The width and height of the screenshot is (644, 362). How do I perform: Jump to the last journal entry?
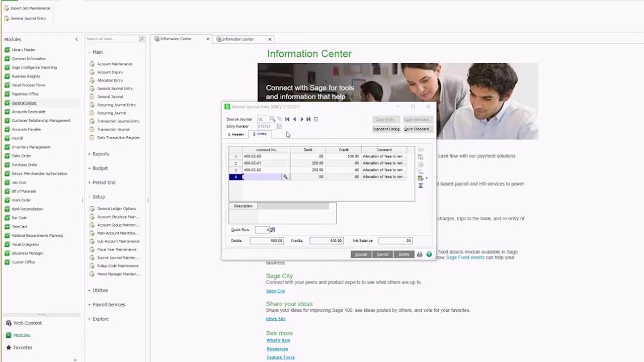(308, 119)
